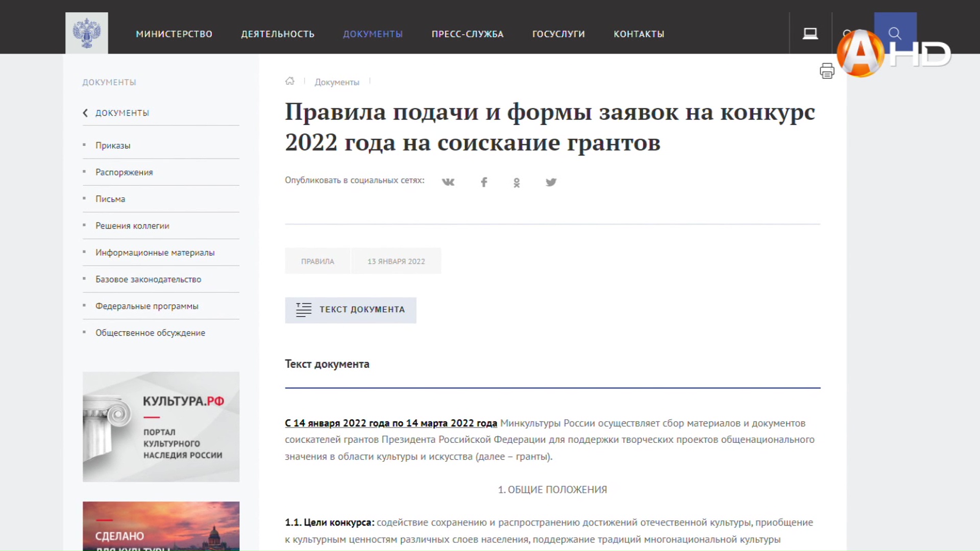Click the 13 ЯНВАРЯ 2022 date tag
Image resolution: width=980 pixels, height=551 pixels.
(x=396, y=261)
